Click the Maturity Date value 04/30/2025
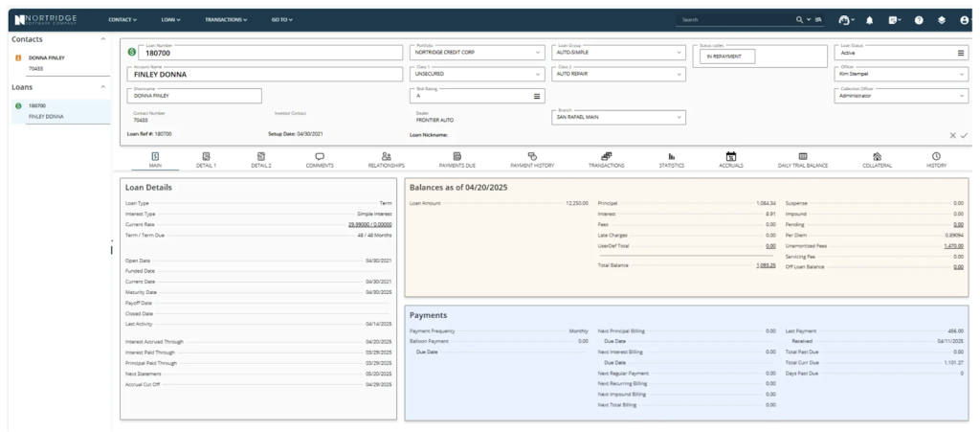 pos(379,292)
